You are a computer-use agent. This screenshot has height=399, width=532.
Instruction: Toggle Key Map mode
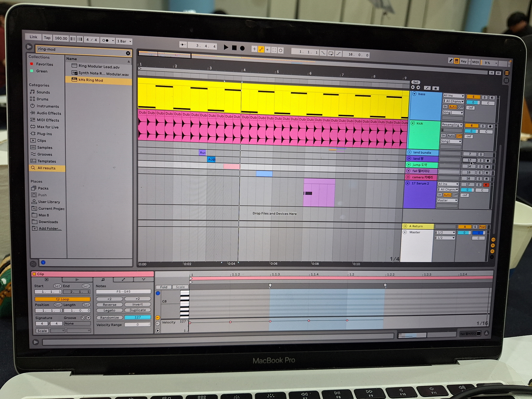[x=464, y=61]
